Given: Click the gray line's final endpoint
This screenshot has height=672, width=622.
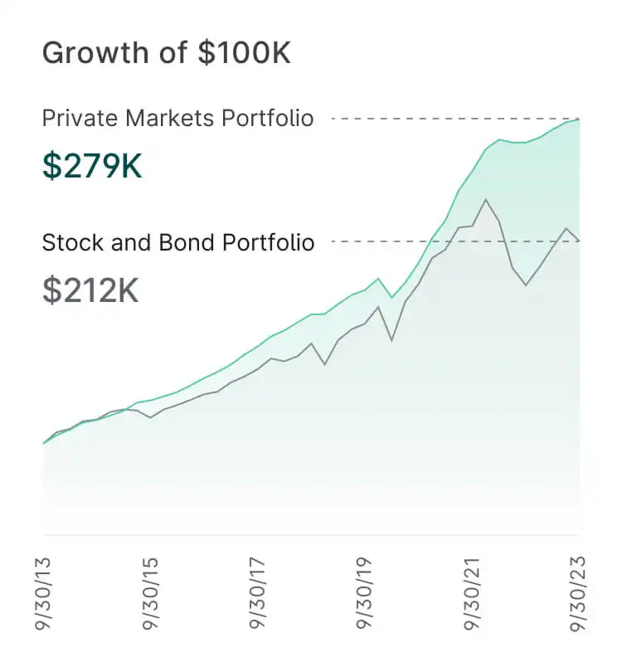Looking at the screenshot, I should (x=579, y=241).
